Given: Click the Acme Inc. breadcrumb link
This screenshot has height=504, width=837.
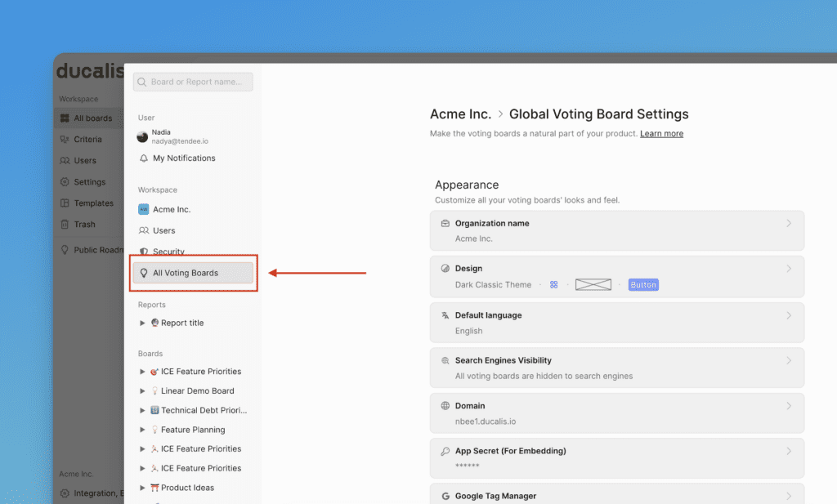Looking at the screenshot, I should click(460, 114).
